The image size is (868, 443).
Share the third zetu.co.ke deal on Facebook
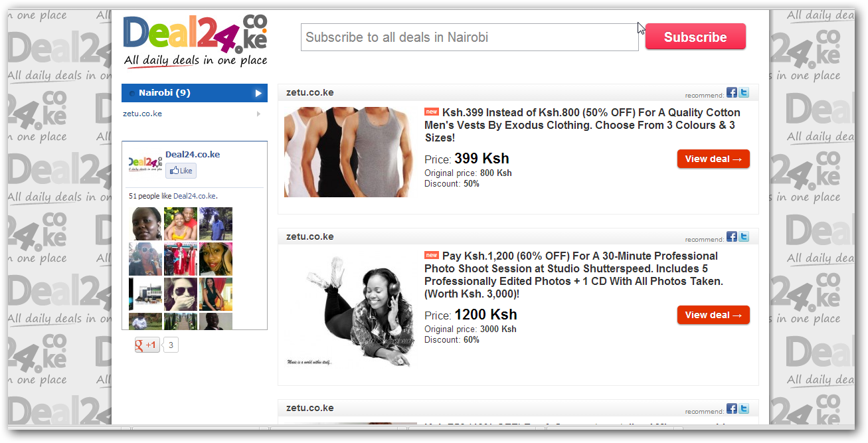coord(731,408)
